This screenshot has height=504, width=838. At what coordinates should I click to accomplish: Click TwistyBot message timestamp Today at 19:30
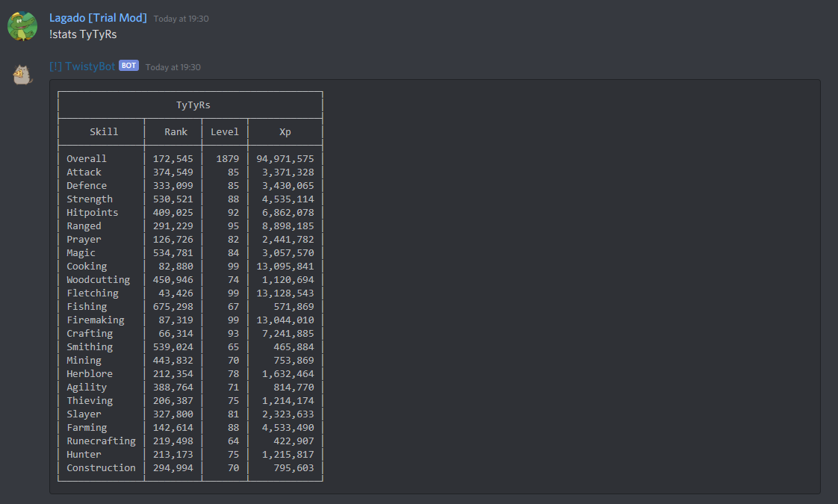click(x=173, y=67)
